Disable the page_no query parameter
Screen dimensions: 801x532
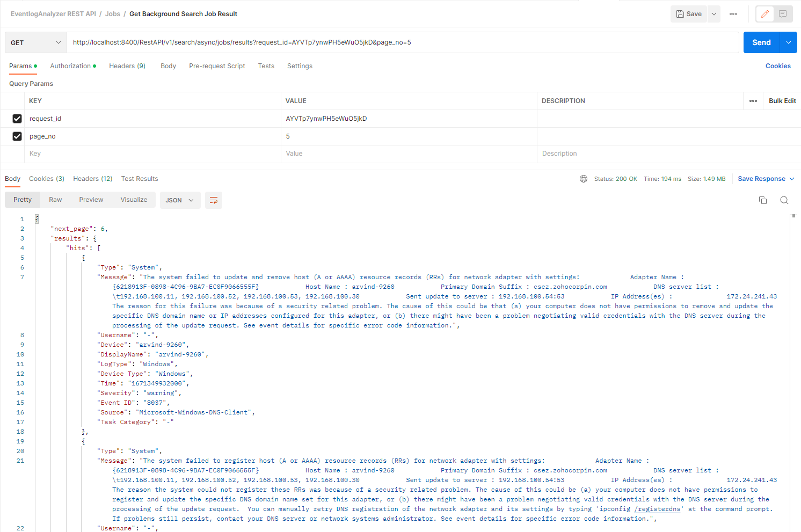(x=17, y=136)
